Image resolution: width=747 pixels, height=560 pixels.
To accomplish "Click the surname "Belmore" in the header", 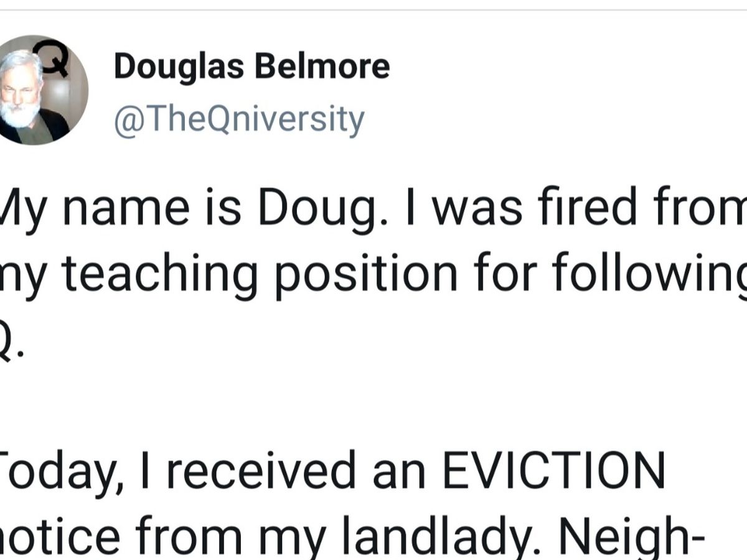I will [323, 67].
